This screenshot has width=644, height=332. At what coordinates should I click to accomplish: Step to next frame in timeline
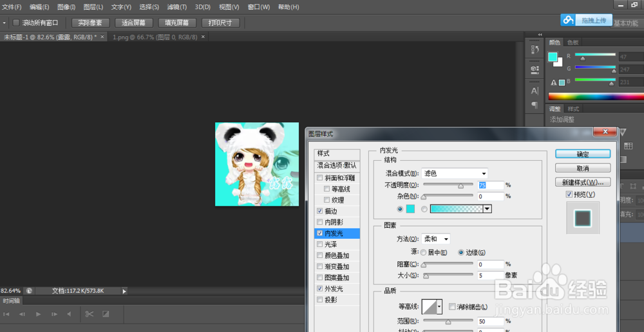(54, 314)
